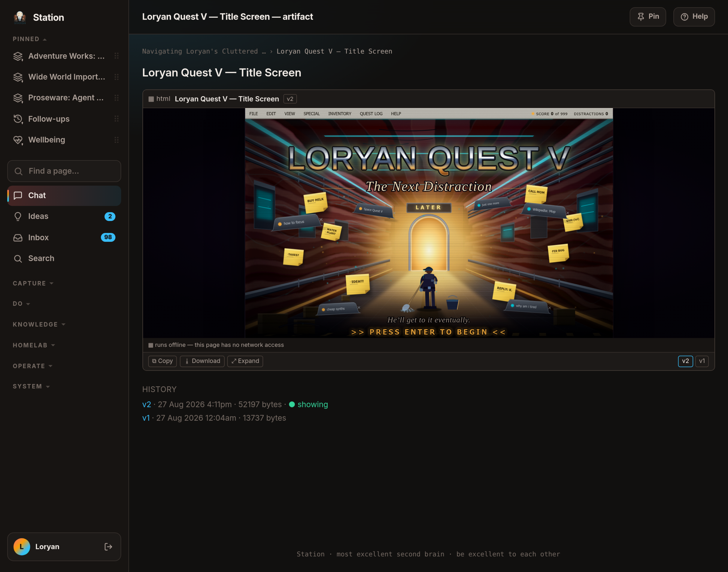Expand the OPERATE section
Image resolution: width=728 pixels, height=572 pixels.
pos(32,366)
